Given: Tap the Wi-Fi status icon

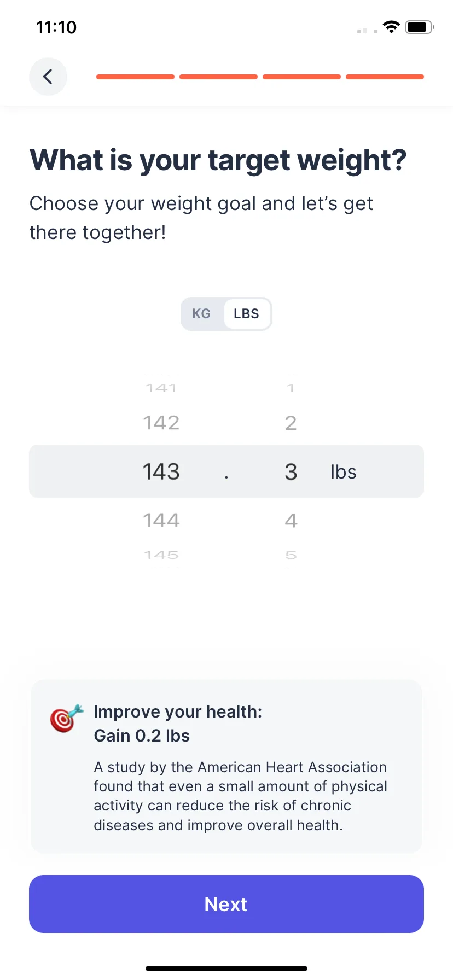Looking at the screenshot, I should 391,27.
